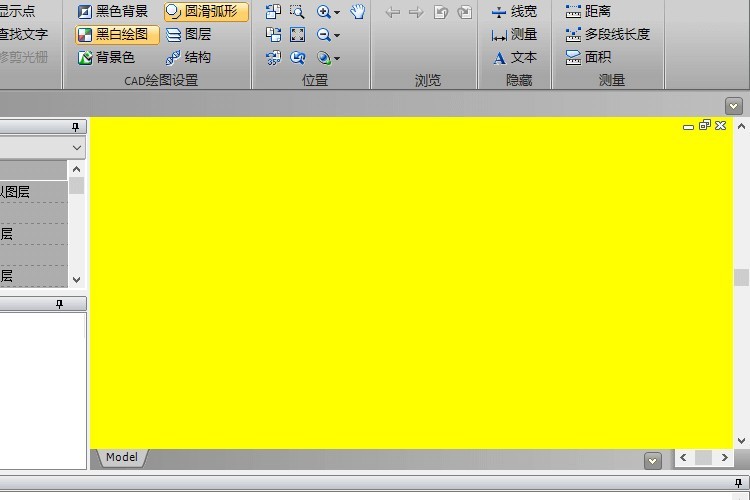Open the zoom-in dropdown arrow

(x=337, y=12)
